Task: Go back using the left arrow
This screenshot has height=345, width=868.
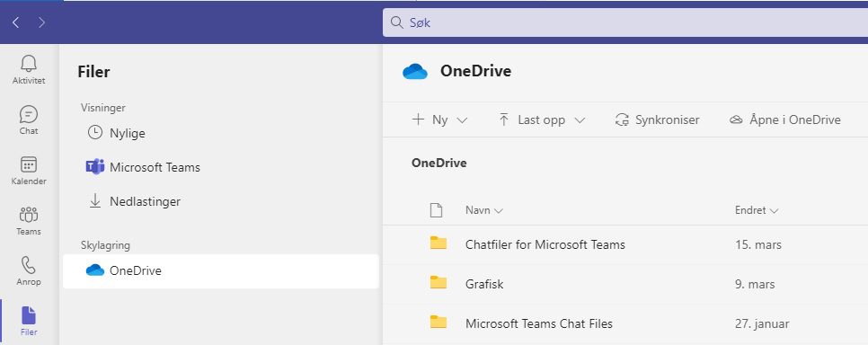Action: click(15, 22)
